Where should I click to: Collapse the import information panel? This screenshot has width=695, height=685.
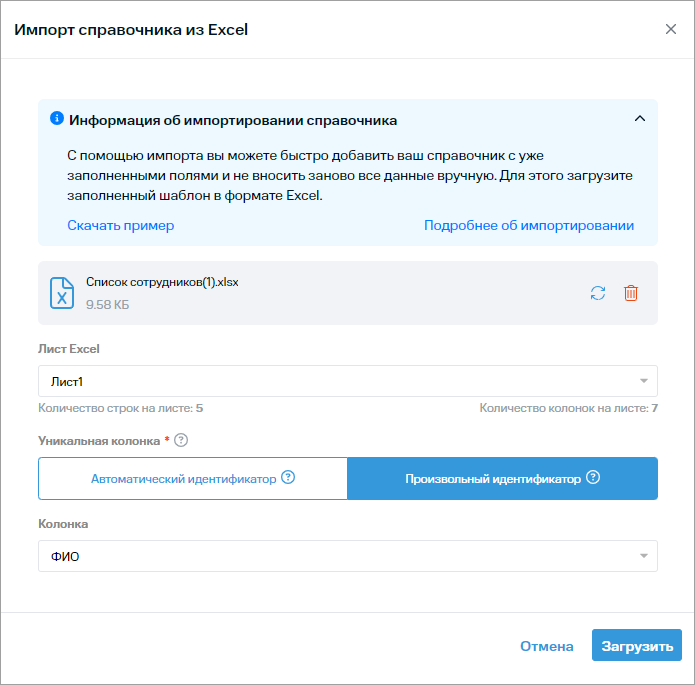click(x=640, y=119)
